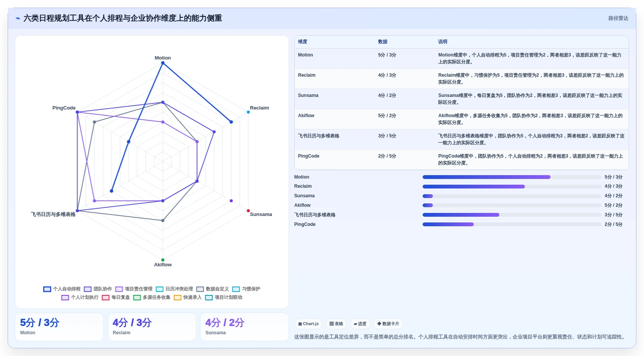644x356 pixels.
Task: Select the 飞书日历与多维表格 table row
Action: (462, 139)
